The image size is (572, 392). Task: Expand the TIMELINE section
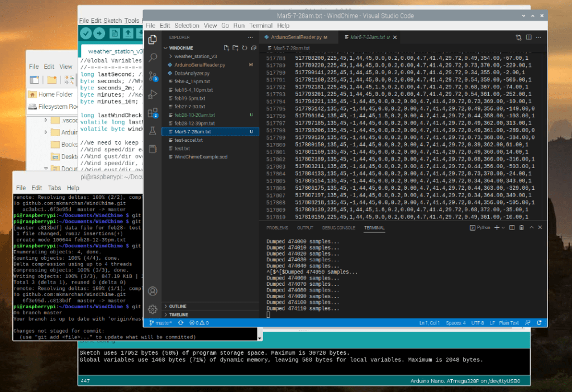(177, 315)
